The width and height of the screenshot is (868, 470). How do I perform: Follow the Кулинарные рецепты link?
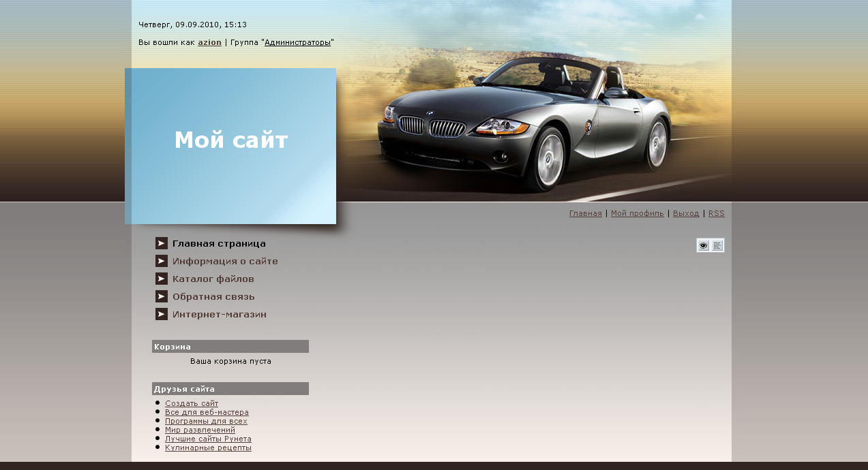pyautogui.click(x=208, y=448)
